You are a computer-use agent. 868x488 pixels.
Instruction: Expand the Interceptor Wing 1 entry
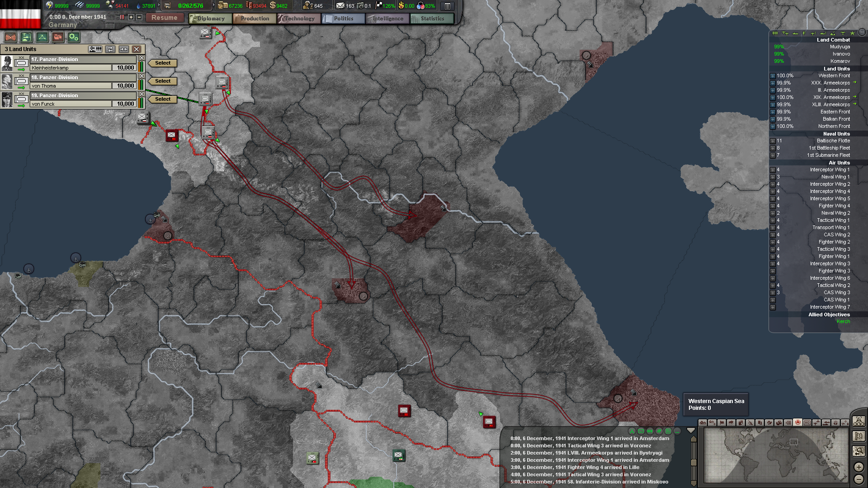click(x=773, y=170)
